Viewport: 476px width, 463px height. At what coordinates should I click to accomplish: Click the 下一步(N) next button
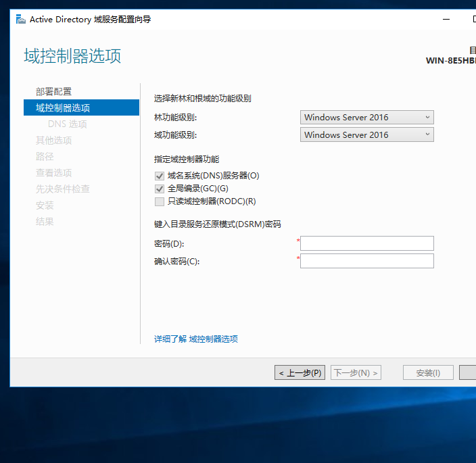356,372
